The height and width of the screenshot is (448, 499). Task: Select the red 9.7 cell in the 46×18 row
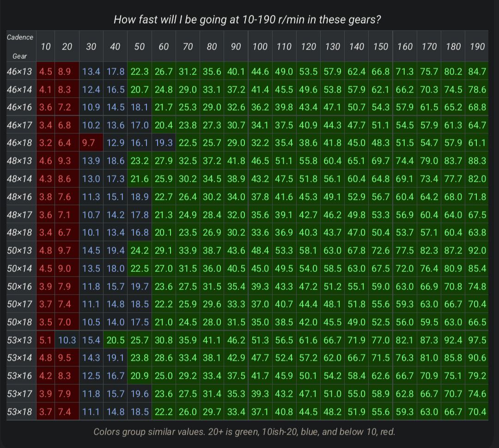[88, 143]
